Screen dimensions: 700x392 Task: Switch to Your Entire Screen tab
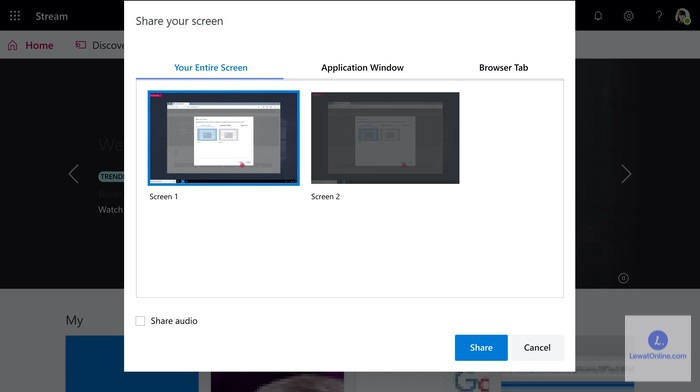coord(210,68)
